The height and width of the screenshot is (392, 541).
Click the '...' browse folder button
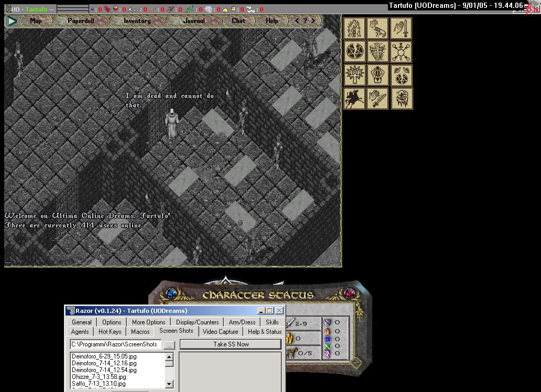(x=169, y=345)
